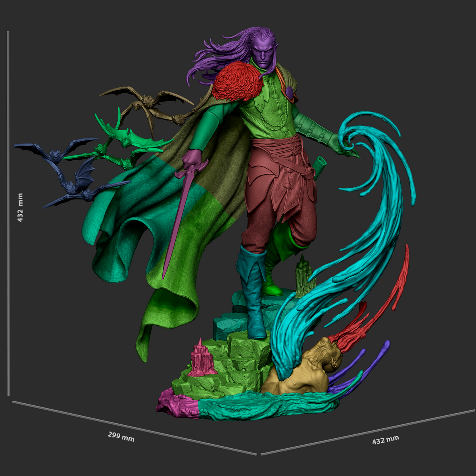Select the magenta base segment
476x476 pixels.
coord(178,404)
